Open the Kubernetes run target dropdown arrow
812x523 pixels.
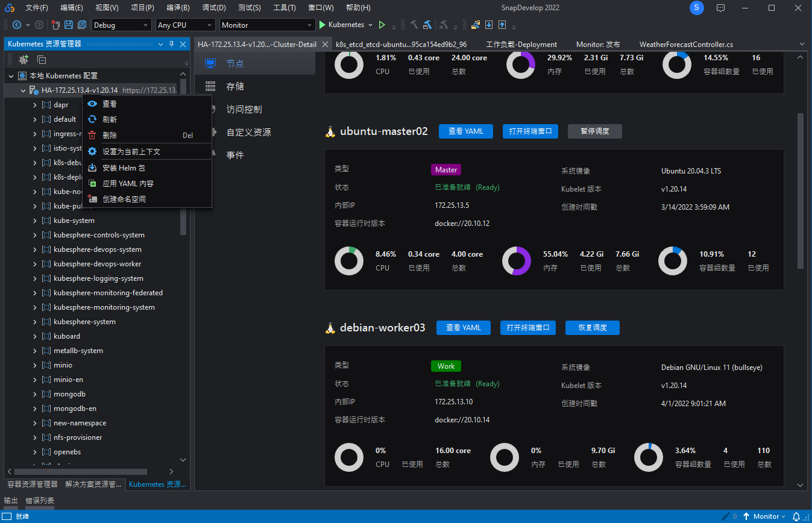[x=370, y=25]
